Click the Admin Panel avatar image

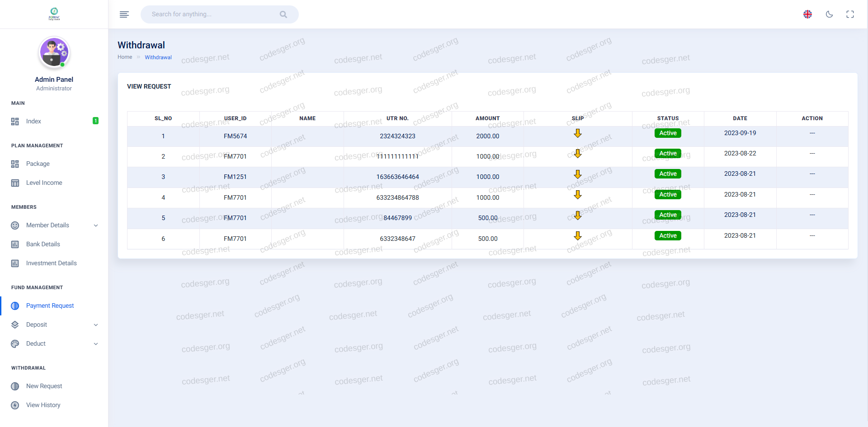pos(54,52)
